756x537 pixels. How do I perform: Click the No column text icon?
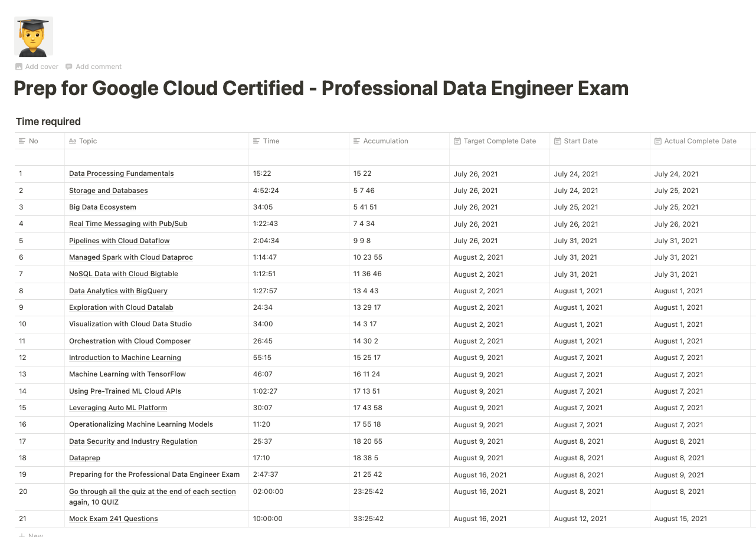click(x=22, y=141)
